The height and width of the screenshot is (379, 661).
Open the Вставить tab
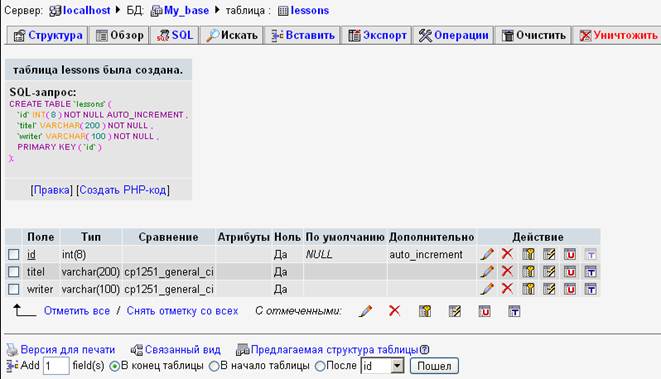303,35
